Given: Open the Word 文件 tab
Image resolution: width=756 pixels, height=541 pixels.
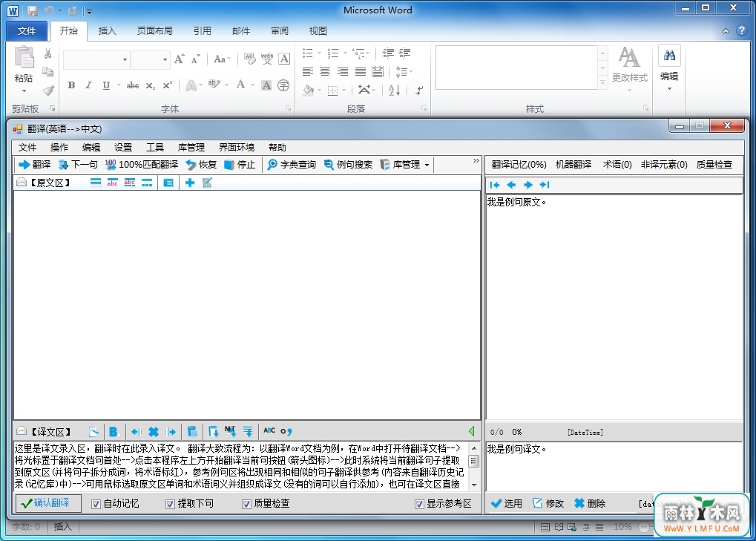Looking at the screenshot, I should [27, 31].
